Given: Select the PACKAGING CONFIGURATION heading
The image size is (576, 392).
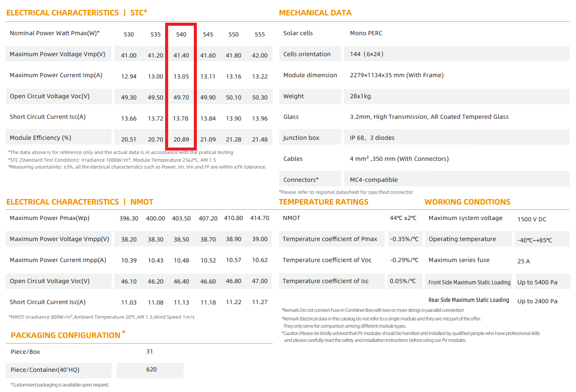Looking at the screenshot, I should [66, 335].
